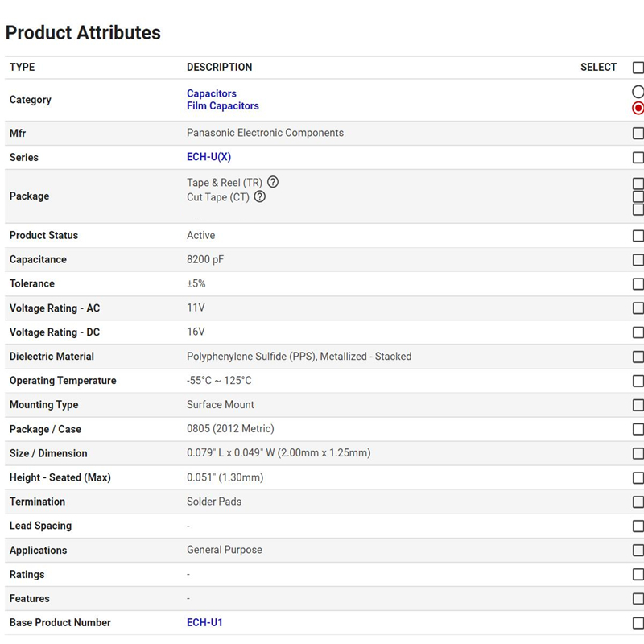Tick the Applications General Purpose checkbox
Viewport: 644px width, 644px height.
pos(638,551)
